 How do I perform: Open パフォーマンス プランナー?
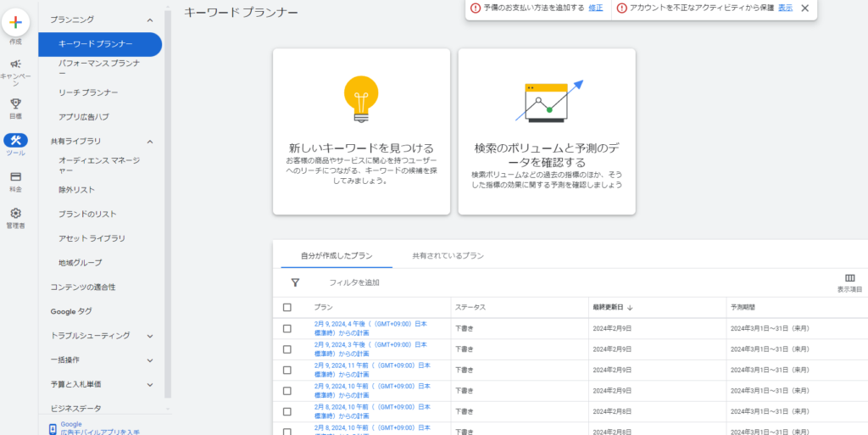click(x=99, y=68)
